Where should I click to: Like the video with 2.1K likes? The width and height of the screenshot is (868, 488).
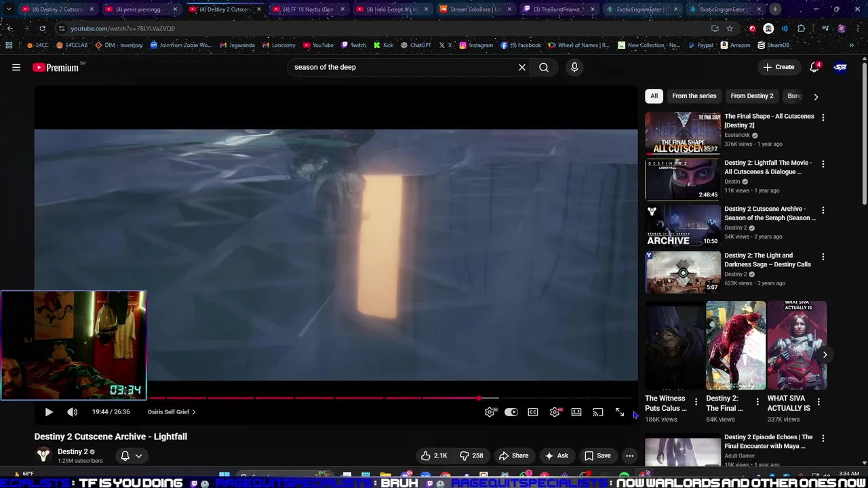[x=434, y=455]
